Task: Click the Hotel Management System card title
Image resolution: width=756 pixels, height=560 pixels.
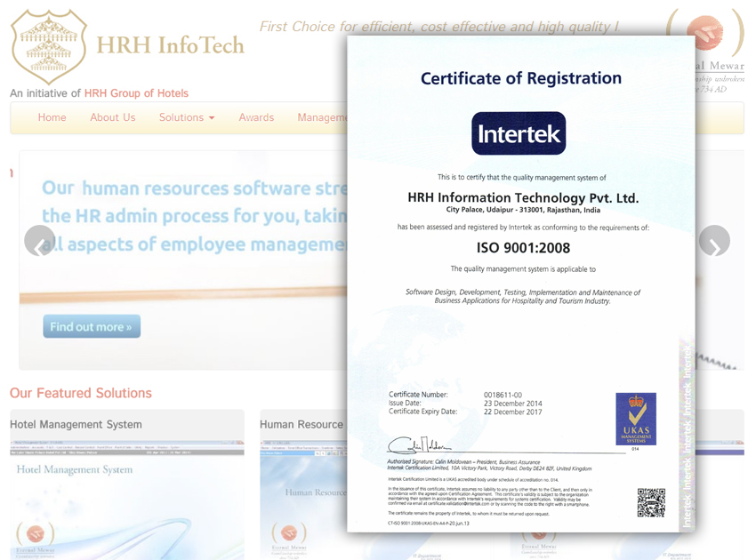Action: [76, 425]
